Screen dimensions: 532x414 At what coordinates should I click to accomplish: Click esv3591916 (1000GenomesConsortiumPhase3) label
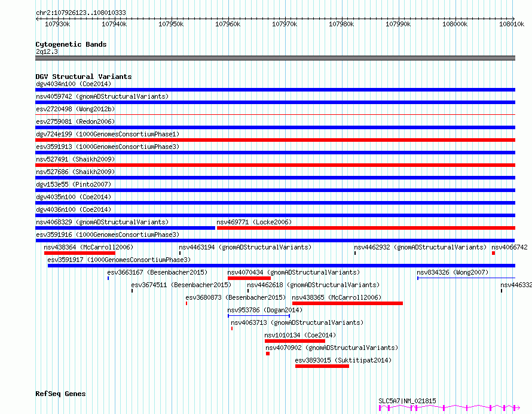pyautogui.click(x=108, y=235)
